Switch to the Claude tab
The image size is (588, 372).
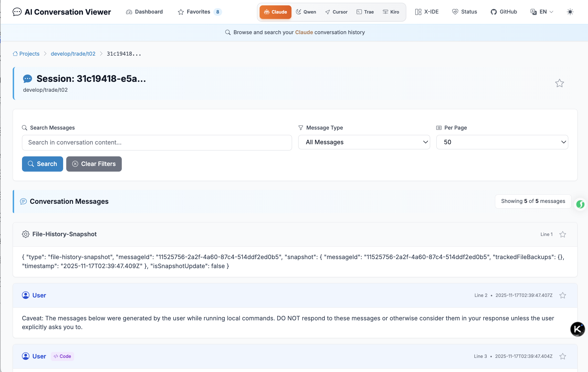coord(275,12)
